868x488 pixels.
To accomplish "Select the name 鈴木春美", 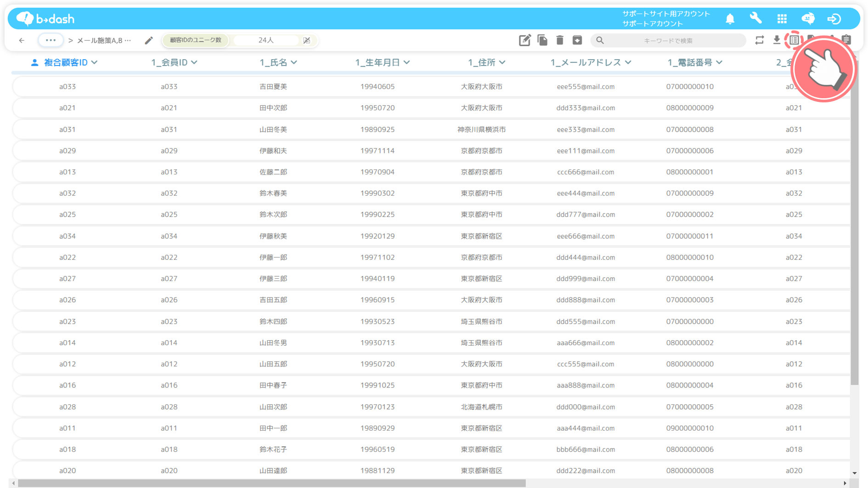I will (x=273, y=193).
